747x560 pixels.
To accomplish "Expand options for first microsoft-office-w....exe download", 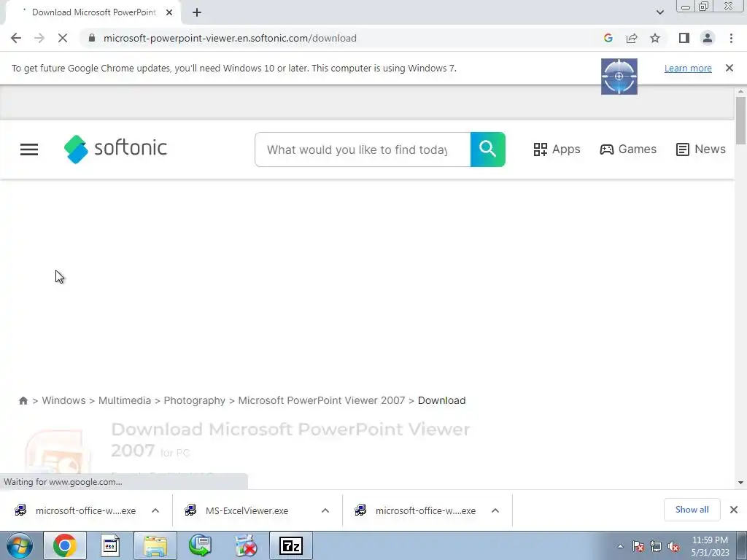I will [x=155, y=510].
